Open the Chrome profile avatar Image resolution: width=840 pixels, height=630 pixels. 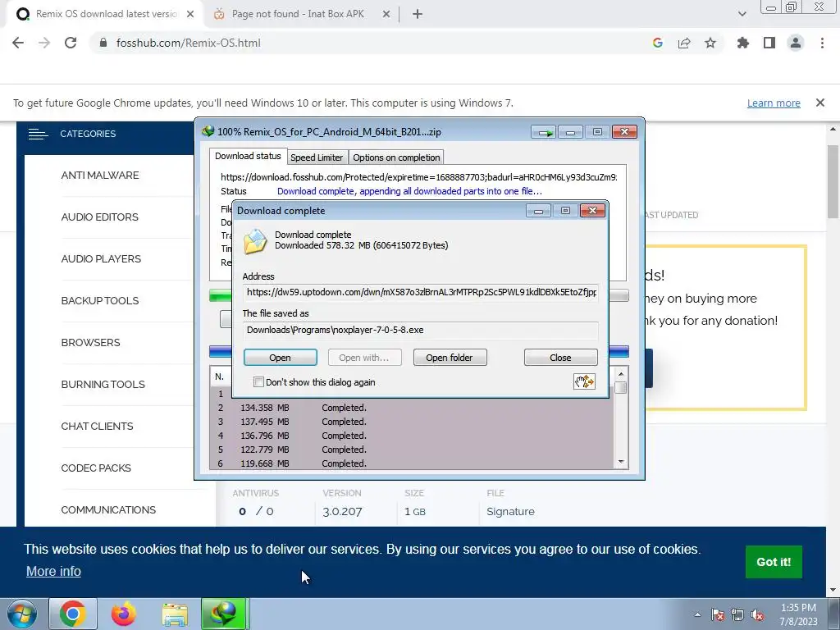[x=796, y=43]
